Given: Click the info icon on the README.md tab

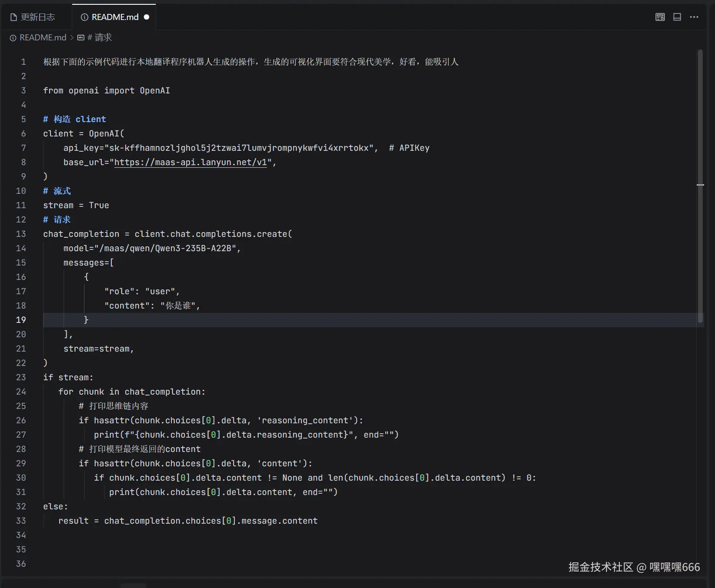Looking at the screenshot, I should point(84,17).
